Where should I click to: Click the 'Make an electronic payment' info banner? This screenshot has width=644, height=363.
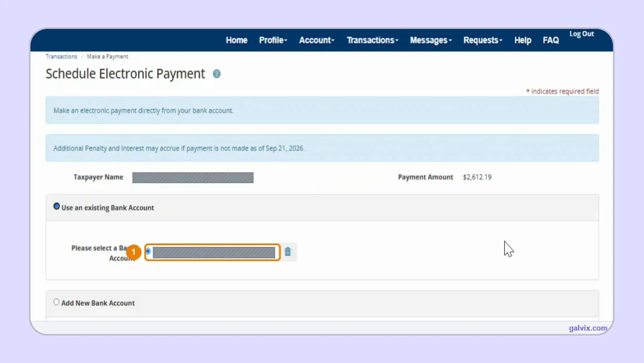point(322,110)
